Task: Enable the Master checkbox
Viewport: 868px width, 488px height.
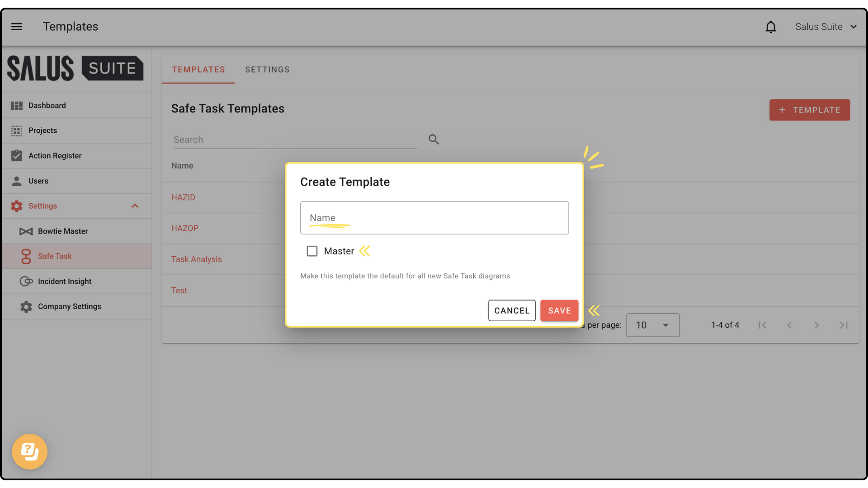Action: pos(312,251)
